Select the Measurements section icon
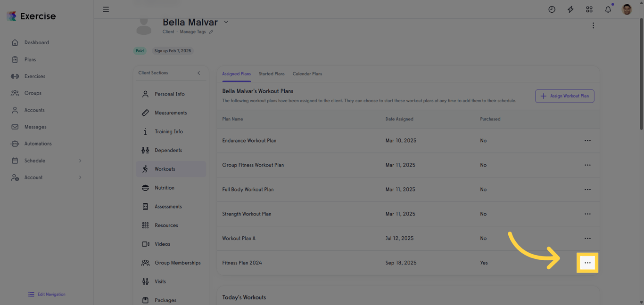 [x=145, y=112]
